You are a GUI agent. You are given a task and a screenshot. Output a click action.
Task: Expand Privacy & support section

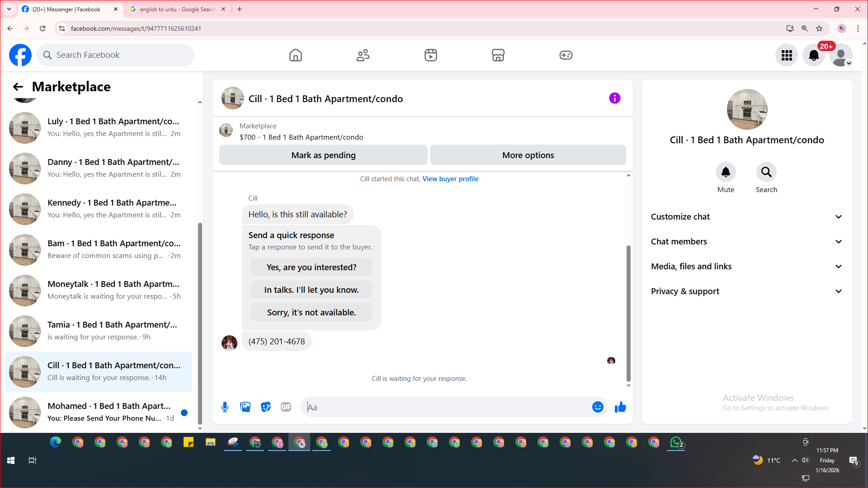(x=747, y=291)
